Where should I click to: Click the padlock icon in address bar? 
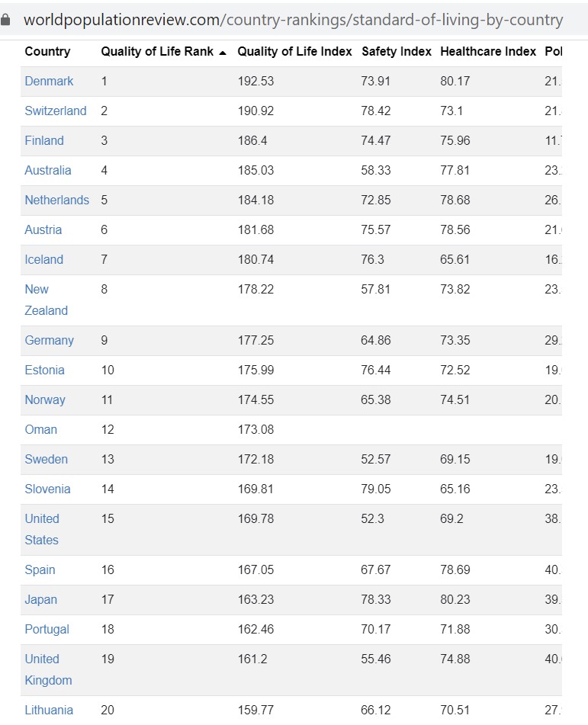click(x=5, y=20)
